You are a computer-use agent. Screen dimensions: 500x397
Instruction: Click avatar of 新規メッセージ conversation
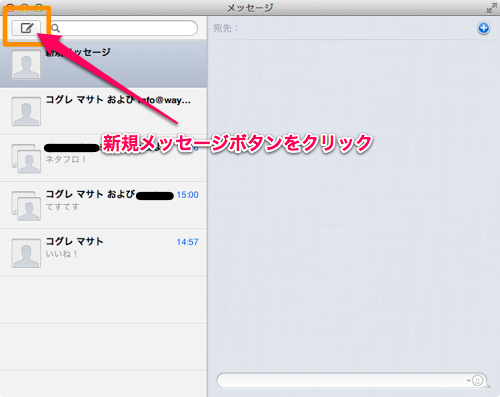click(26, 65)
